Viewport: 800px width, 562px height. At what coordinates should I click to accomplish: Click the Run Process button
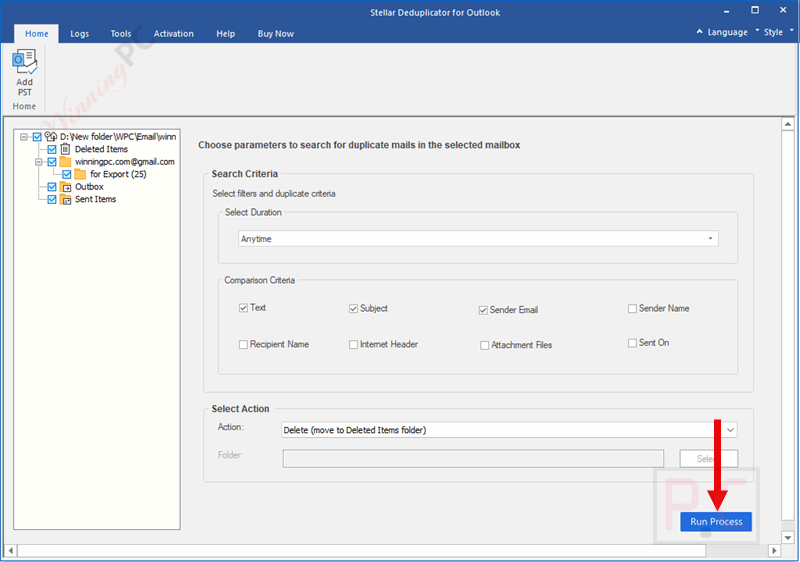pos(716,522)
